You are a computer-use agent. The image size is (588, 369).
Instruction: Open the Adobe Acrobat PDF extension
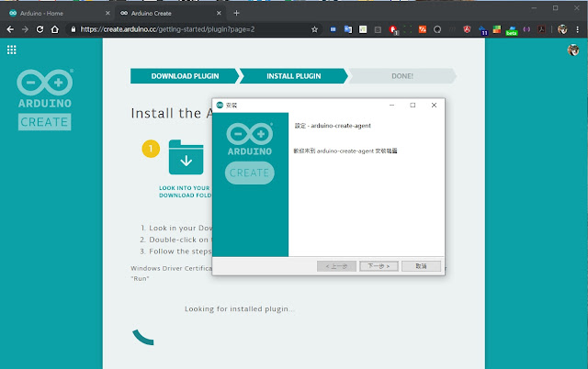coord(541,29)
